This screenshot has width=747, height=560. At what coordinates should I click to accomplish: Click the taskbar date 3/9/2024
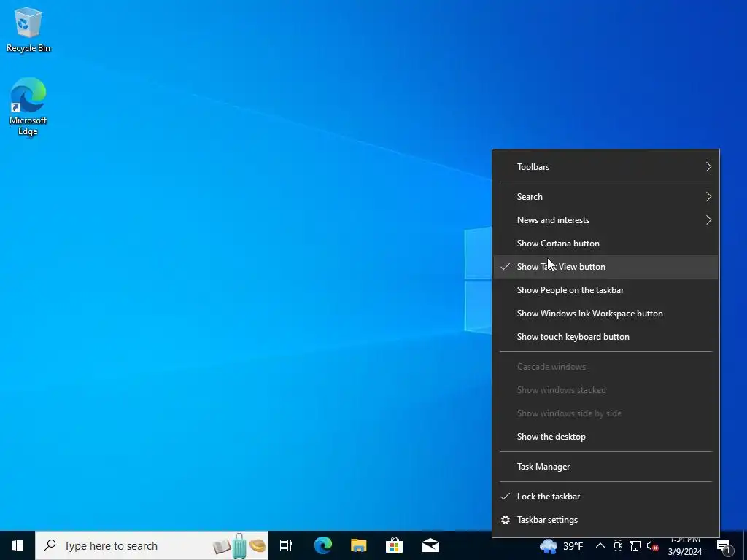[684, 552]
